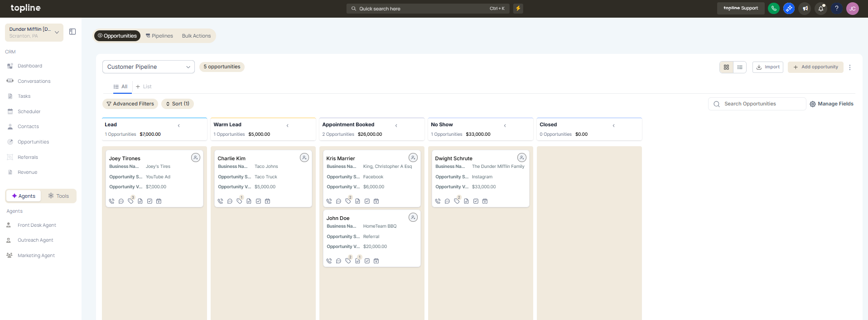Switch to board grid view
The height and width of the screenshot is (320, 868).
click(x=727, y=67)
